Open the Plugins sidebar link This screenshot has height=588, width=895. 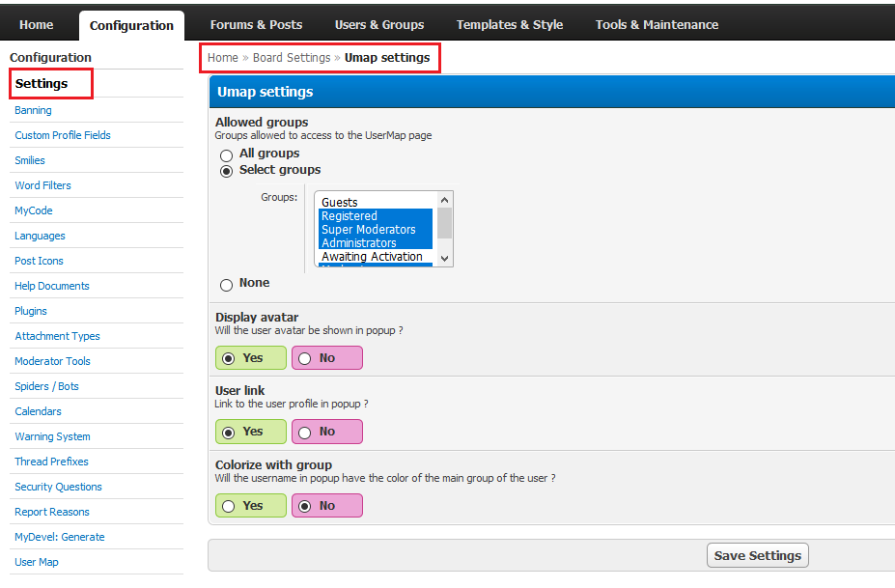31,311
